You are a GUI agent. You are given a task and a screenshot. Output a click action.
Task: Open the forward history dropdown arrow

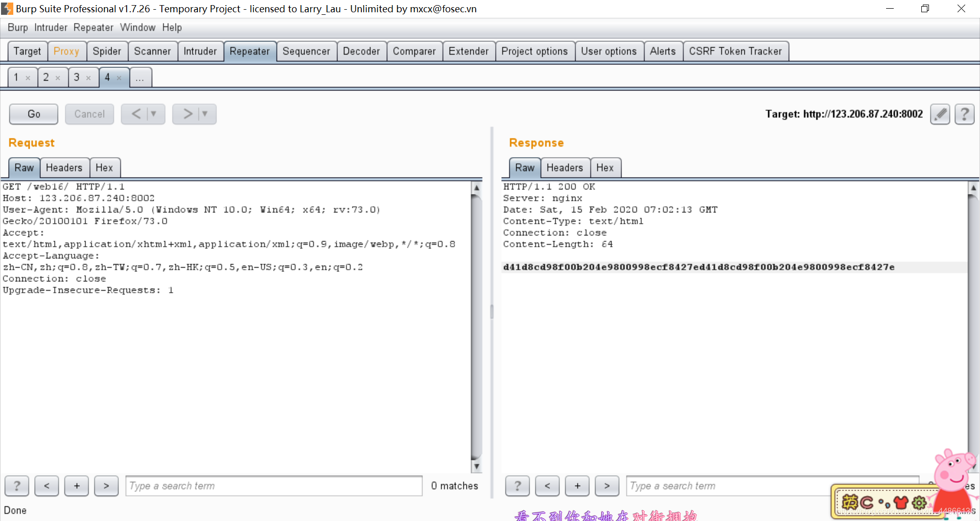[205, 114]
